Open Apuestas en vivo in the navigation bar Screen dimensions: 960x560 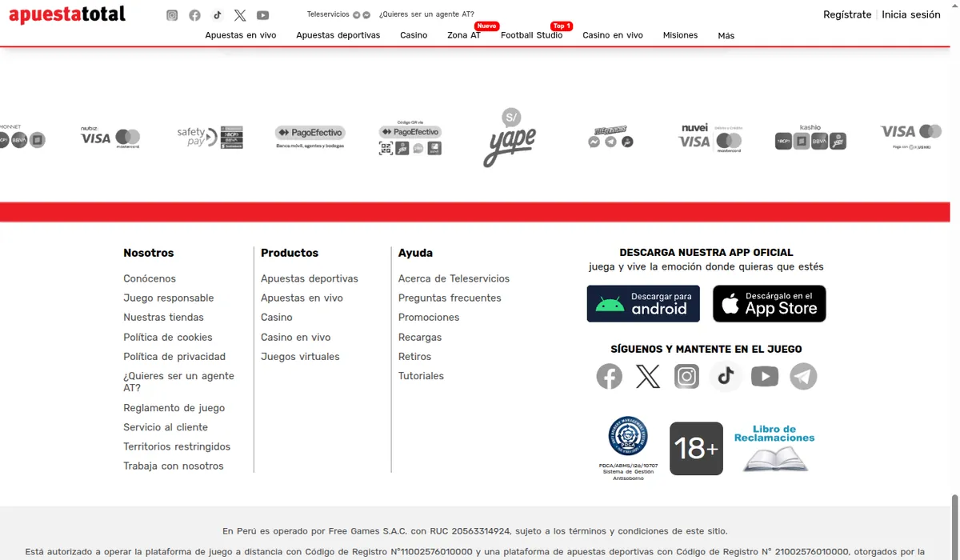[241, 35]
